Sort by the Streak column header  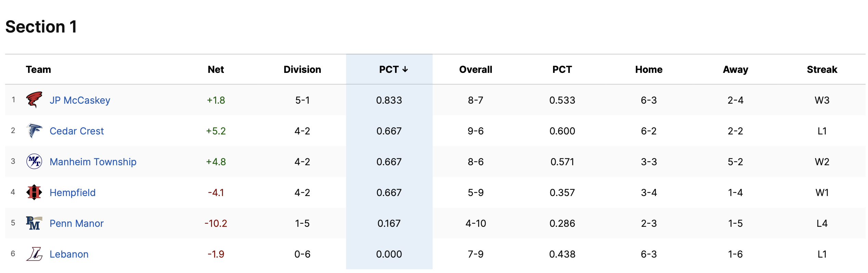coord(822,69)
